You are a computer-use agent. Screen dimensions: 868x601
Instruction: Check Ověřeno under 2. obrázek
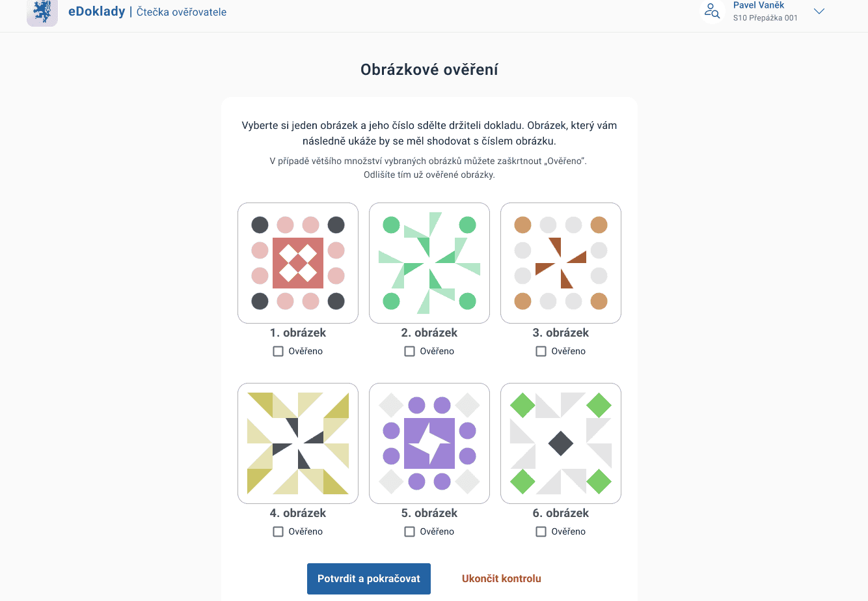coord(410,351)
